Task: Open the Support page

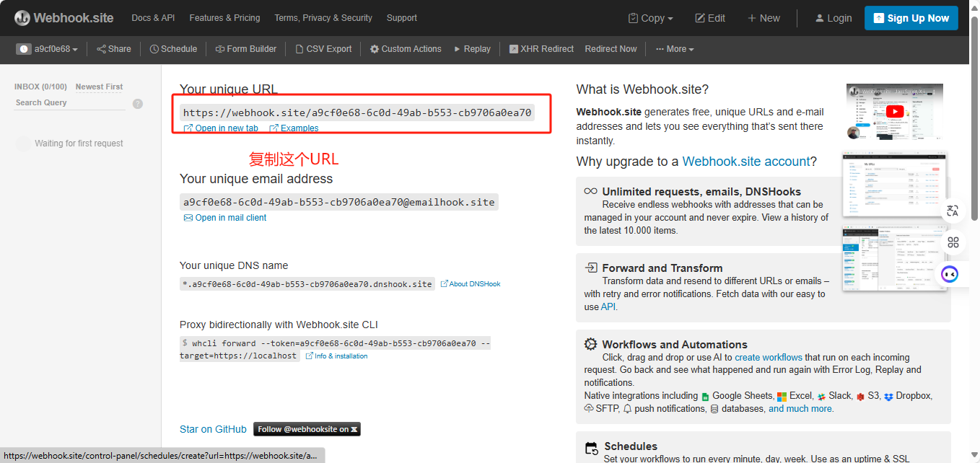Action: [x=402, y=18]
